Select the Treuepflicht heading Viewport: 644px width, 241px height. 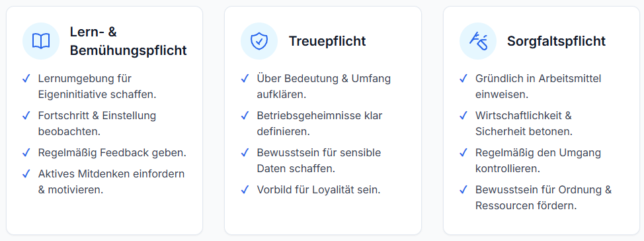(327, 41)
